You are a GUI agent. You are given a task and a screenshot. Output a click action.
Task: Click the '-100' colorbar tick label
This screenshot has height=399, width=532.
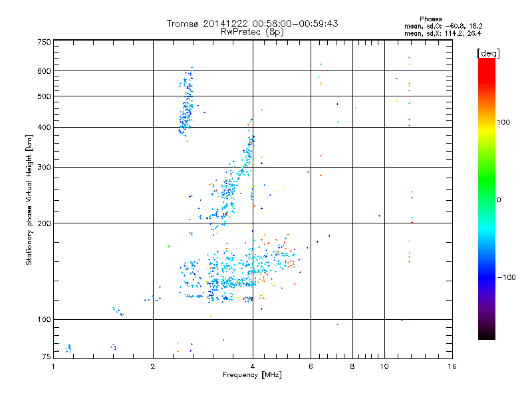click(x=506, y=277)
